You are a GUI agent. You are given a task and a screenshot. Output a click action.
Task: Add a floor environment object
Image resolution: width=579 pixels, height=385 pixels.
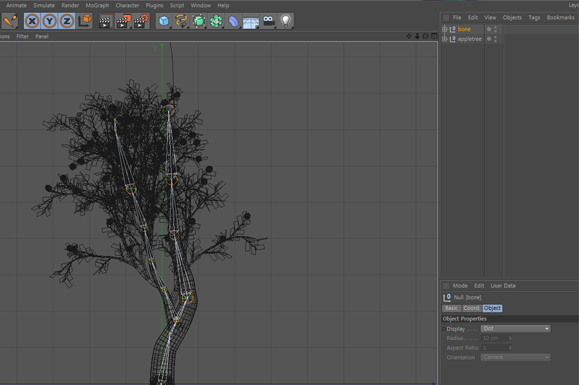pos(250,22)
